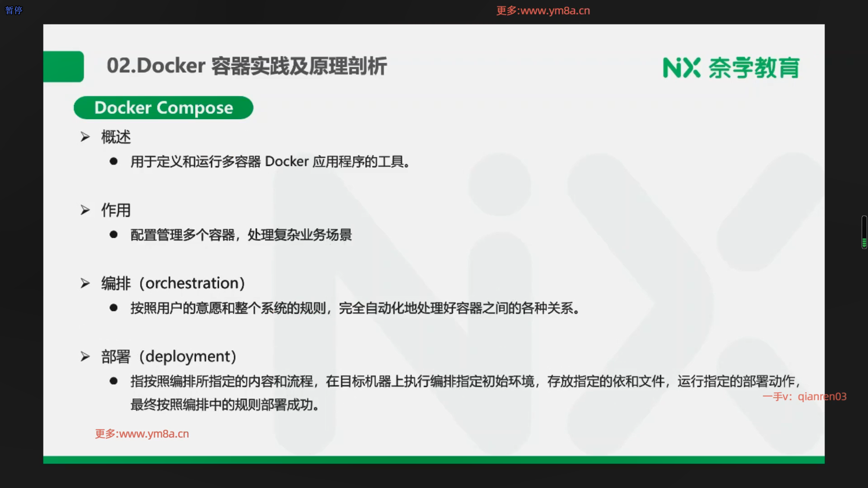Click the 编排 (orchestration) heading text
Screen dimensions: 868x488
[173, 283]
